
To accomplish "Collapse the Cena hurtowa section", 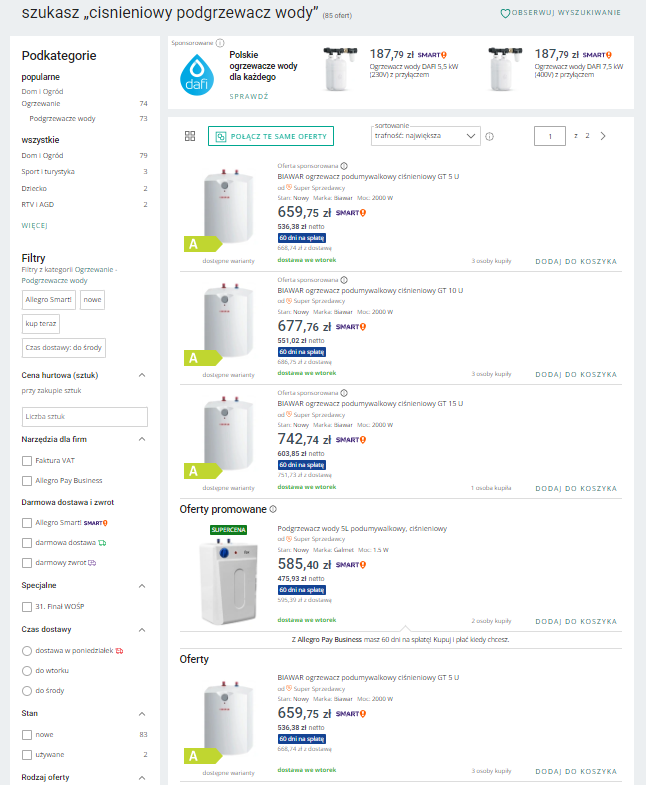I will click(141, 375).
